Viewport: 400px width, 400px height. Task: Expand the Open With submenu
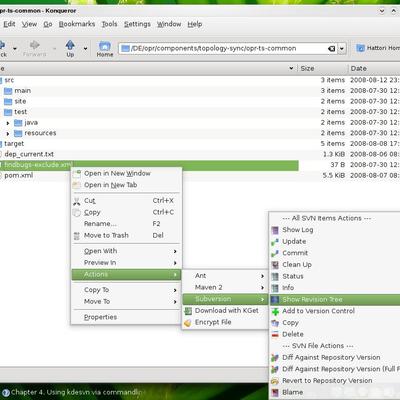click(126, 251)
